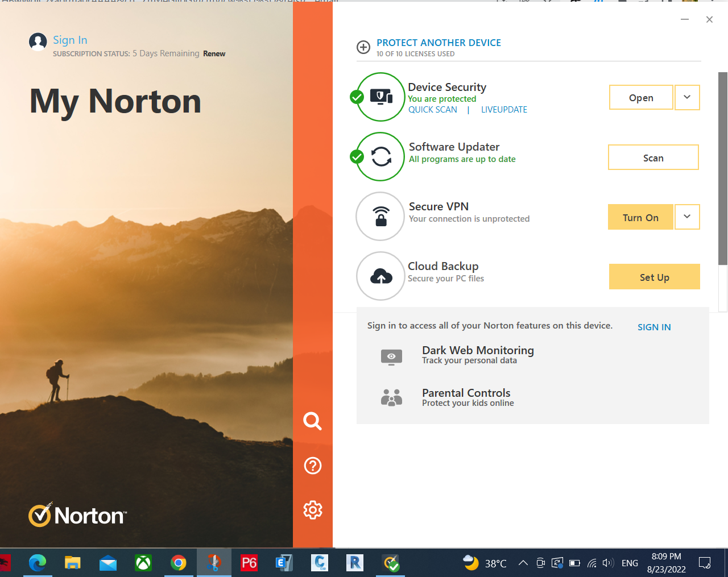Show hidden tray icons chevron
The image size is (728, 577).
[523, 563]
